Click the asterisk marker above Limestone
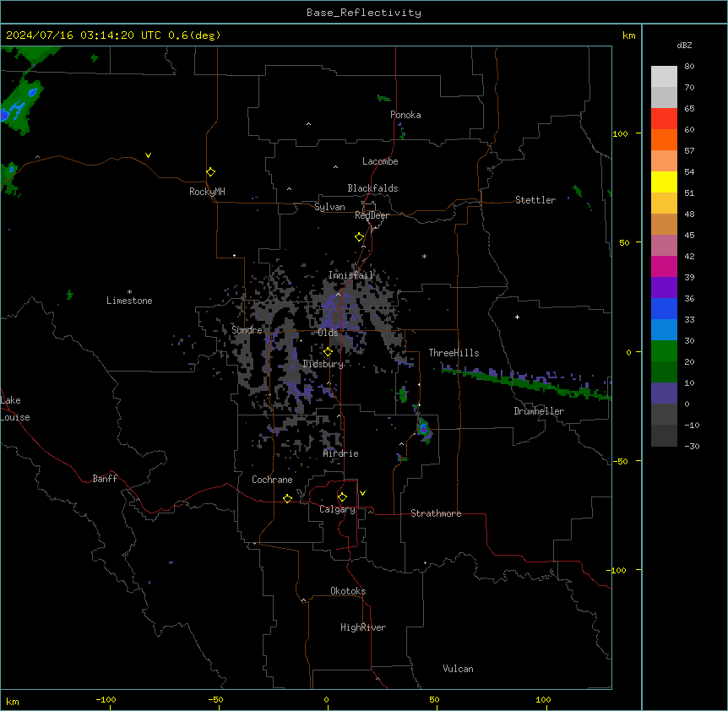Viewport: 728px width, 711px height. point(129,292)
